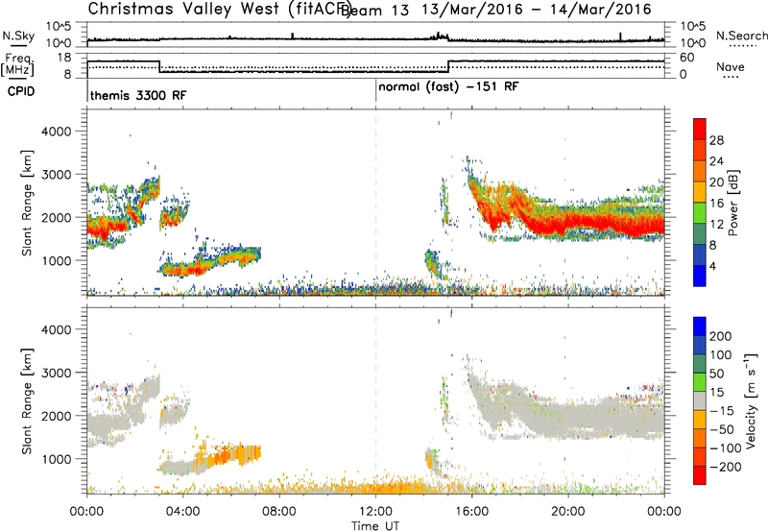This screenshot has width=768, height=532.
Task: Click the '12:00' time tick label
Action: pos(375,512)
